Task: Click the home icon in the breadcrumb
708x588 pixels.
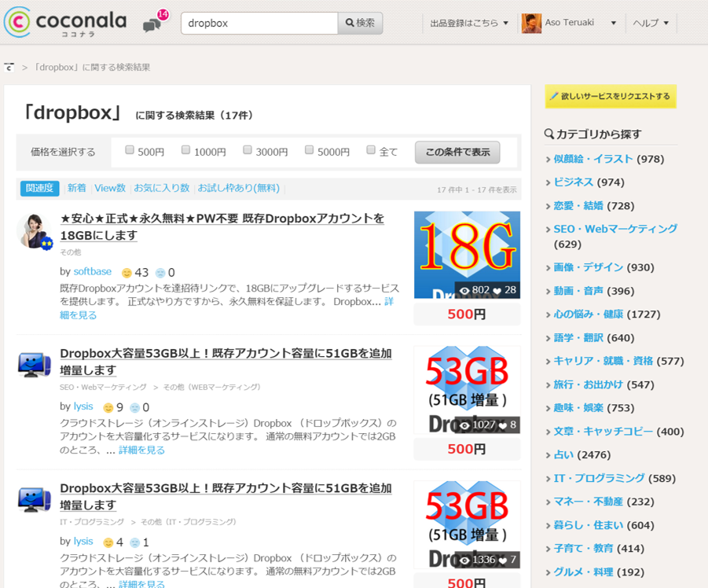Action: 9,68
